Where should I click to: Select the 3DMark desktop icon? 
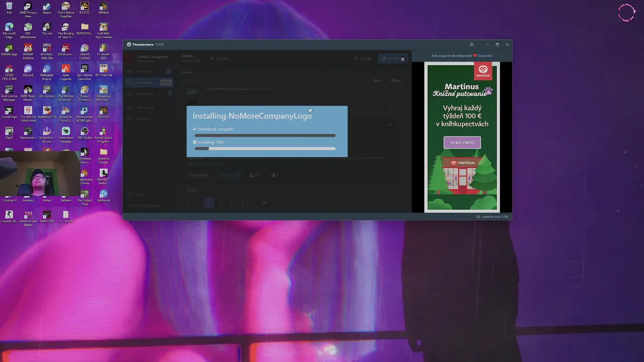click(x=104, y=8)
